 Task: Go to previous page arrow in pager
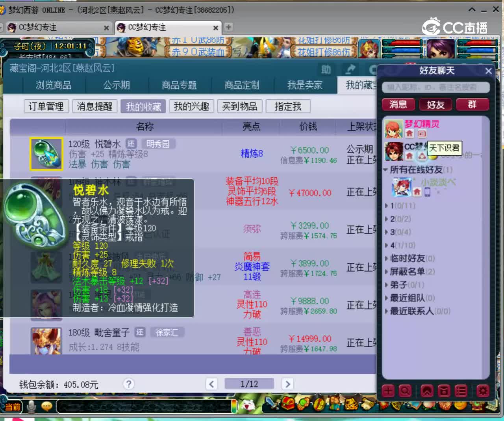211,384
